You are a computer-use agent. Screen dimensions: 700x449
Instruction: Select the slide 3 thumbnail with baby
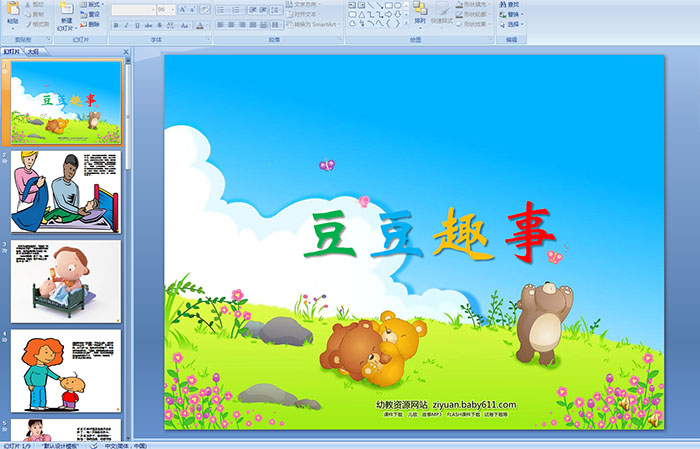point(65,282)
